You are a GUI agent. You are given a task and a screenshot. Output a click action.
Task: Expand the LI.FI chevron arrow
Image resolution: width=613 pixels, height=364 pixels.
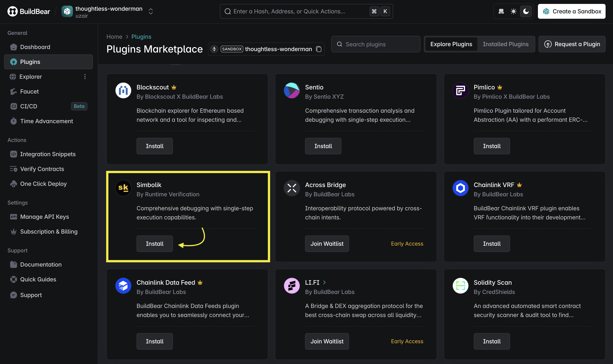324,282
